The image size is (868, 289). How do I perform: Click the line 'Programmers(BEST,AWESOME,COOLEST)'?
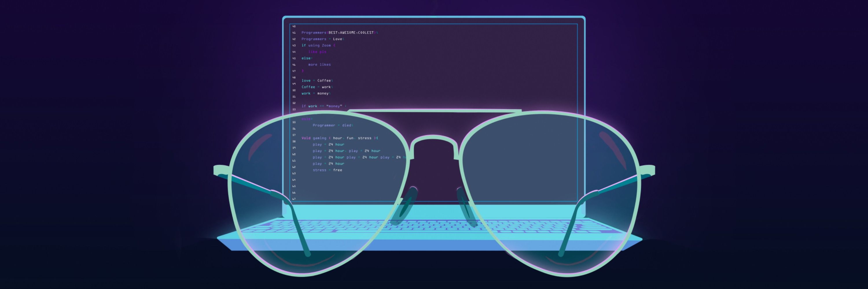(340, 33)
